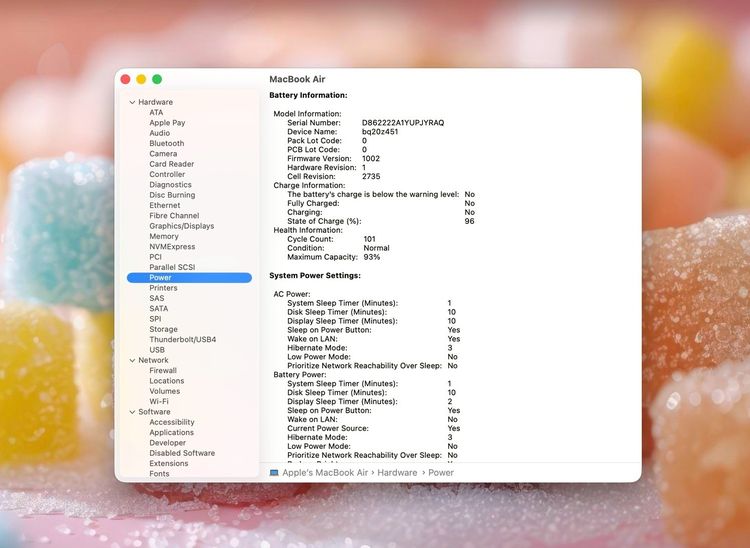The width and height of the screenshot is (750, 548).
Task: Click the Hardware category label
Action: [155, 102]
